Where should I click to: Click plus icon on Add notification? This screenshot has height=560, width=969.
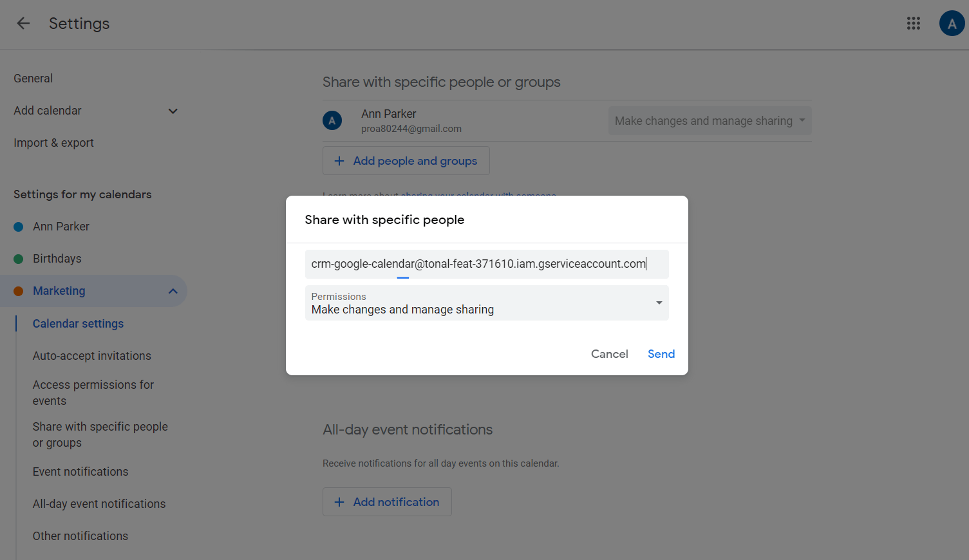point(339,502)
